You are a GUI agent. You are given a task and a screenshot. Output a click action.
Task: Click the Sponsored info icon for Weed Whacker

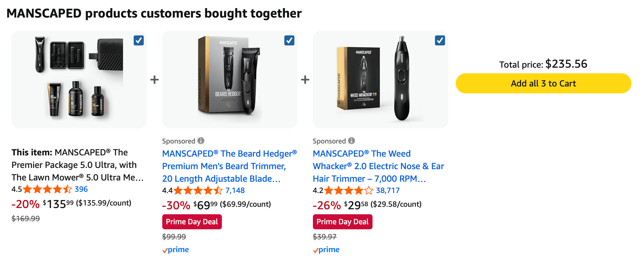pos(352,141)
